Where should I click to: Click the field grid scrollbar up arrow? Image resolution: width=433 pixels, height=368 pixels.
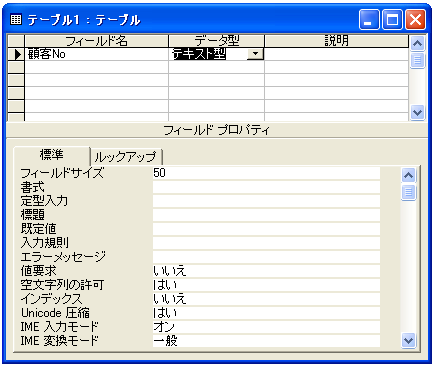tap(418, 43)
